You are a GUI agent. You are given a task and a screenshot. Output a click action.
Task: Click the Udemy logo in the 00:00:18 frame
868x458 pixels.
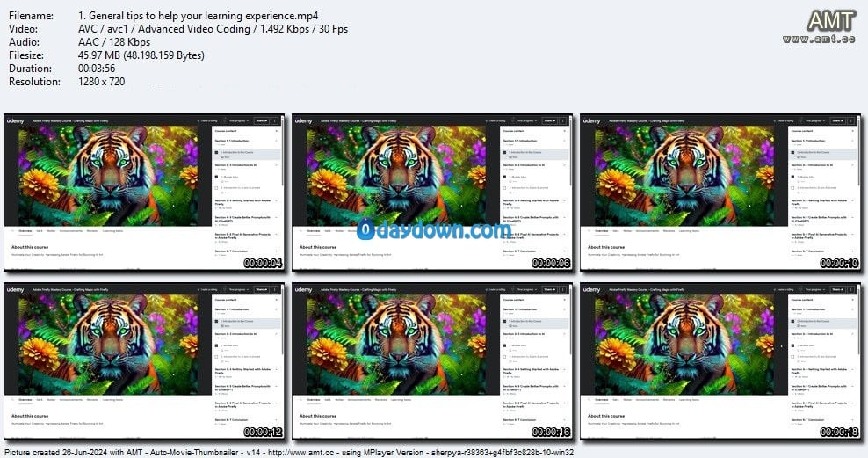(592, 289)
